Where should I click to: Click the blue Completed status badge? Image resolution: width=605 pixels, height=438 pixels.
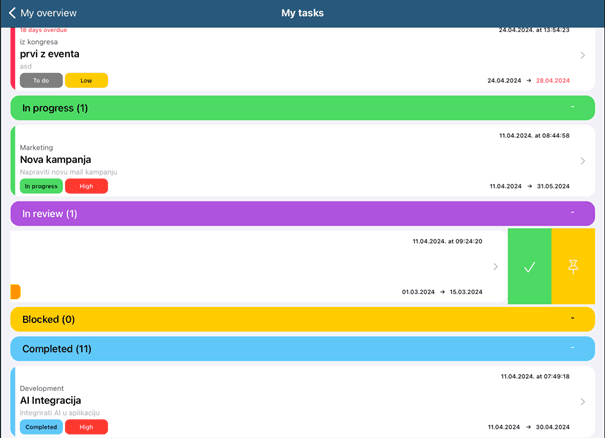tap(41, 427)
